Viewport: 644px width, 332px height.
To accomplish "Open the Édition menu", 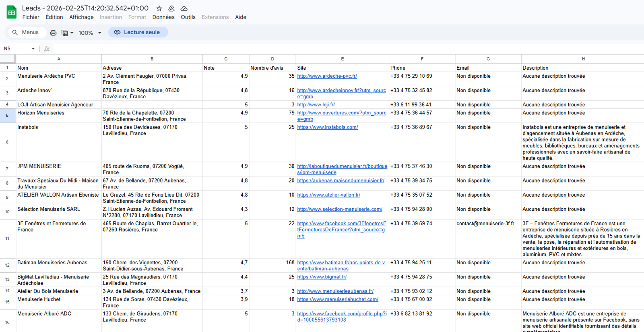I will pos(54,17).
